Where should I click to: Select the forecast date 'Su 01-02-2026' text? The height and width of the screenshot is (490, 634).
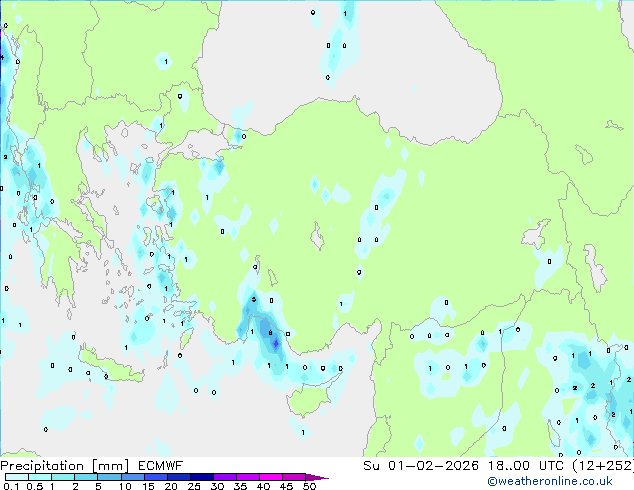click(421, 466)
